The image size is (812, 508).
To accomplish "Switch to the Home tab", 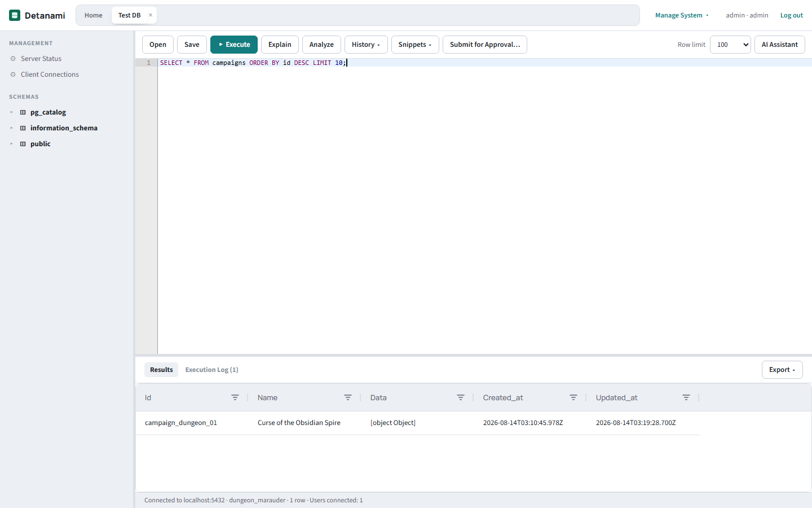I will [x=94, y=15].
